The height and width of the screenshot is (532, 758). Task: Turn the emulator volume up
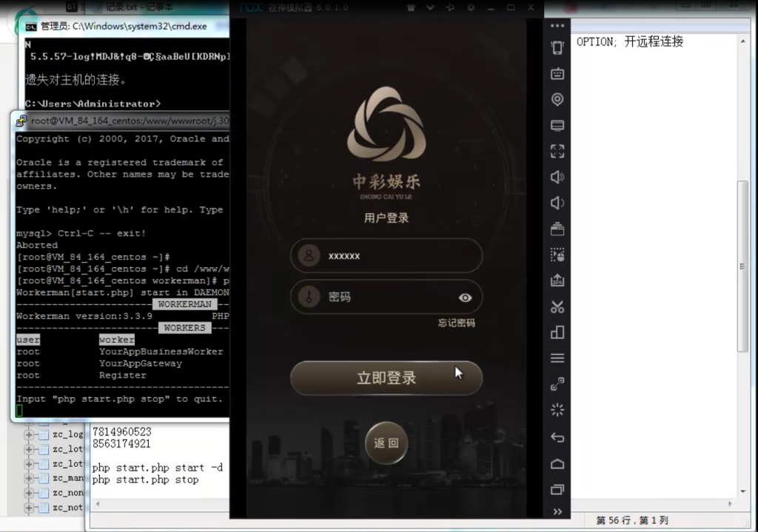[557, 178]
